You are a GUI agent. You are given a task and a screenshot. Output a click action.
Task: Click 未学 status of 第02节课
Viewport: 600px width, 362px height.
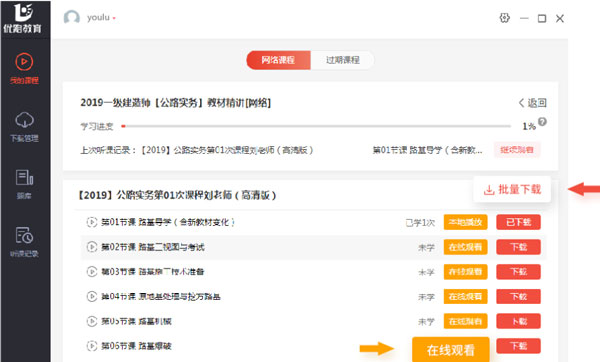[426, 247]
